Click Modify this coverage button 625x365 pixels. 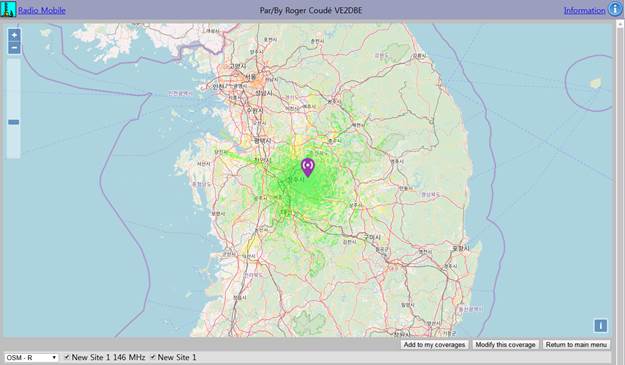[x=505, y=345]
